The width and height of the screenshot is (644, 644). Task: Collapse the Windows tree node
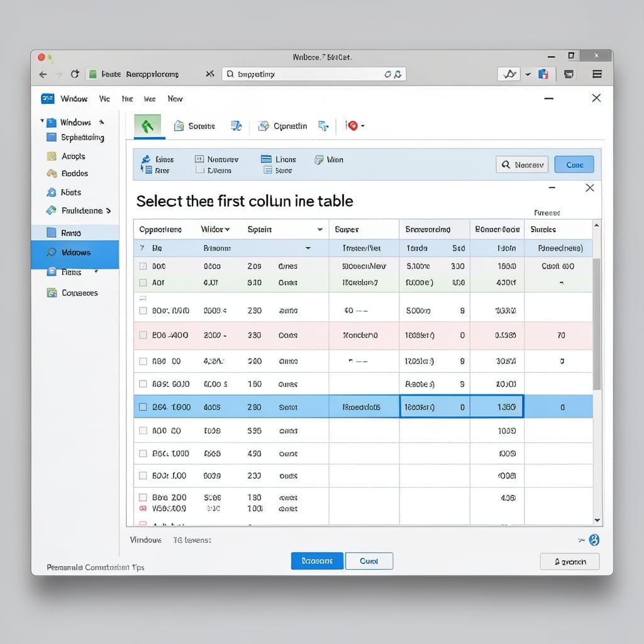coord(42,121)
